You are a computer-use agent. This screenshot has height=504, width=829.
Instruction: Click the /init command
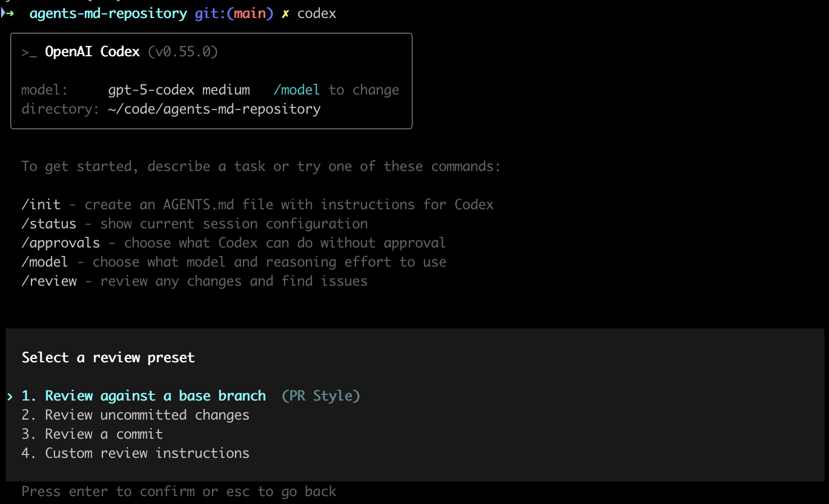[x=41, y=205]
